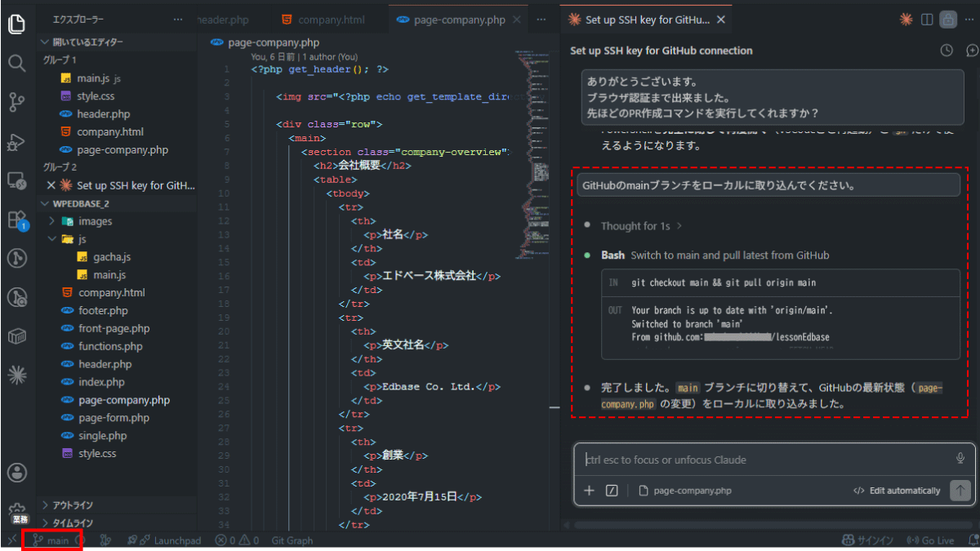Open the Explorer more actions ellipsis

click(x=178, y=19)
